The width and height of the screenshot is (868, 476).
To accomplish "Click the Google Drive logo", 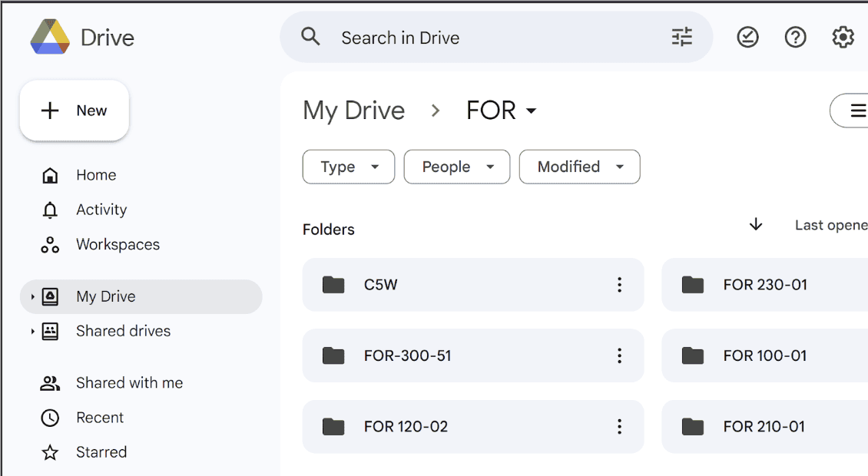I will tap(50, 38).
